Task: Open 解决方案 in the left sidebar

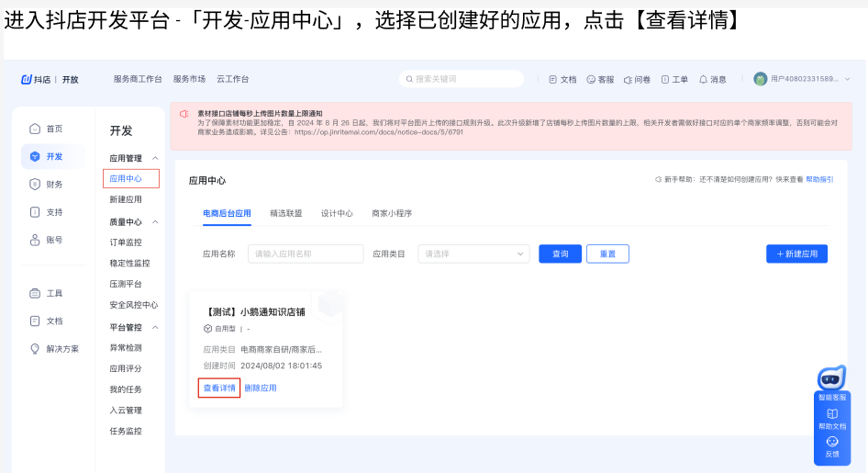Action: (54, 348)
